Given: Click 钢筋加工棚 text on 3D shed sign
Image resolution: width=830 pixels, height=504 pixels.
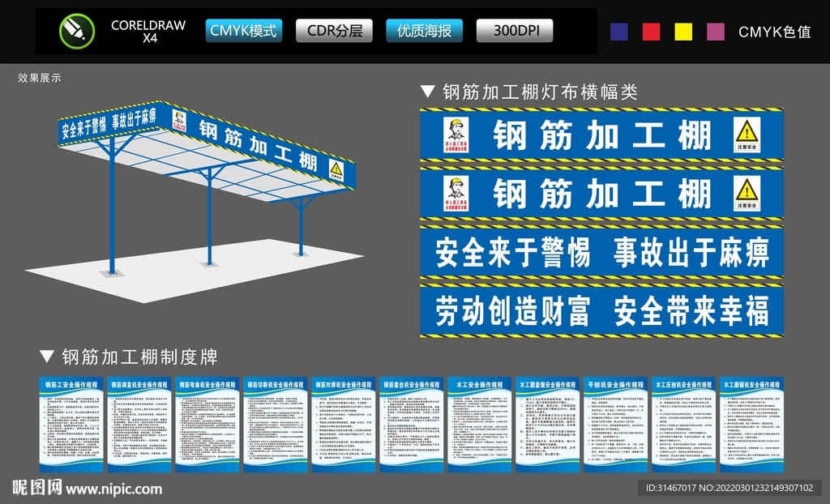Looking at the screenshot, I should click(x=258, y=145).
